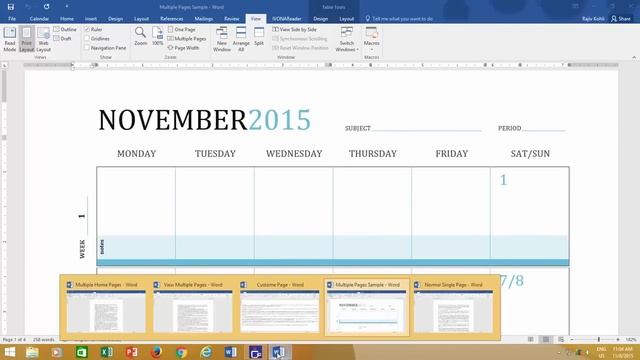This screenshot has width=640, height=360.
Task: Select Multiple Pages Sample window thumbnail
Action: (x=367, y=307)
